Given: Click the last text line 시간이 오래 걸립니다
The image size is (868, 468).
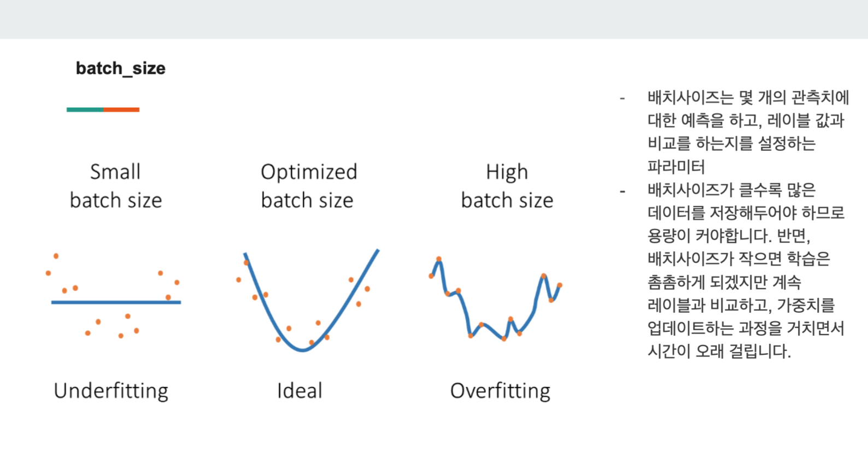Looking at the screenshot, I should click(719, 351).
